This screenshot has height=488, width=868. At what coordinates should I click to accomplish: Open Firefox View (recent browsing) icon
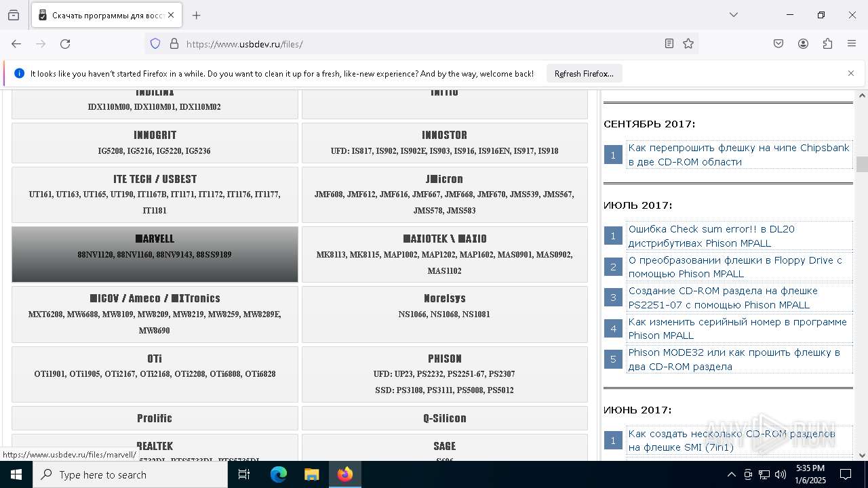pyautogui.click(x=14, y=15)
